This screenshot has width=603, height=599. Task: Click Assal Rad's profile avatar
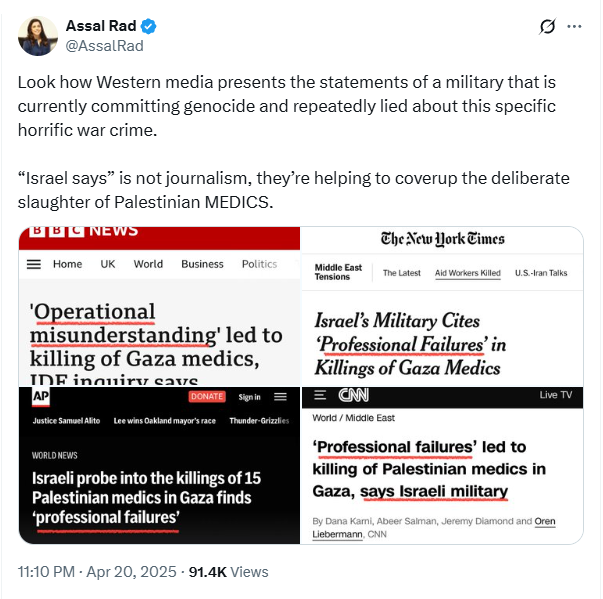pyautogui.click(x=38, y=36)
